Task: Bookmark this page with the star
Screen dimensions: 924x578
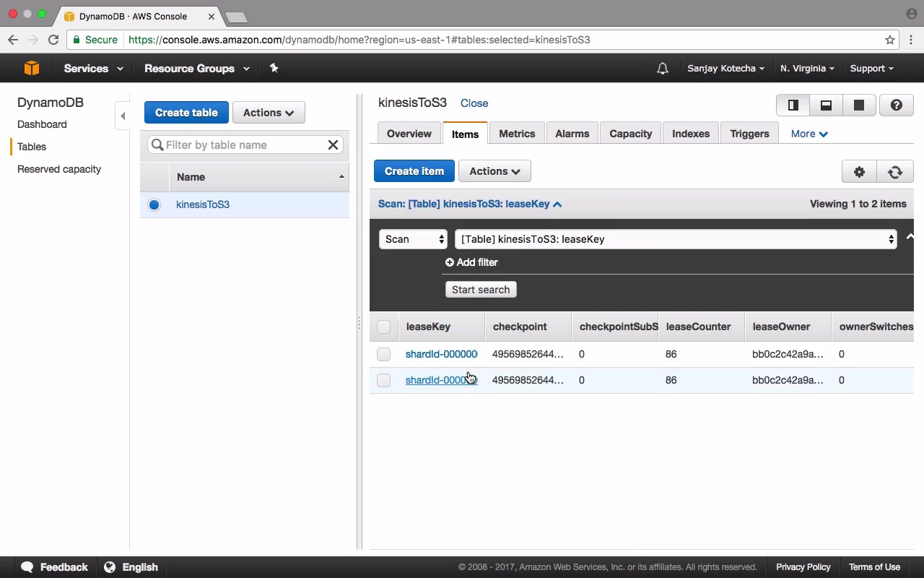Action: (890, 40)
